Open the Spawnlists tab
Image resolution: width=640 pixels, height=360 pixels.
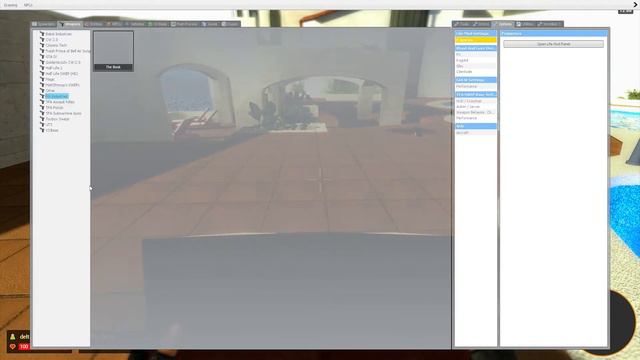tap(44, 24)
